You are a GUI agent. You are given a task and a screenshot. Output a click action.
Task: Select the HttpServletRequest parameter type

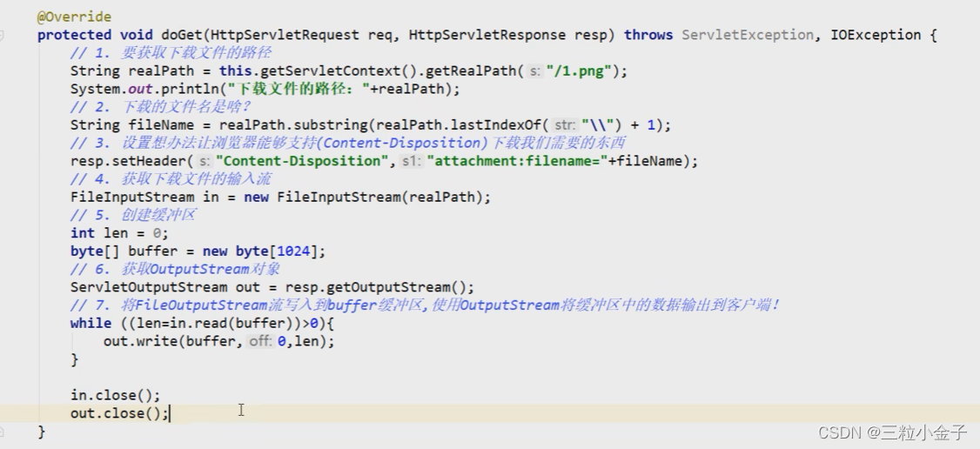285,35
